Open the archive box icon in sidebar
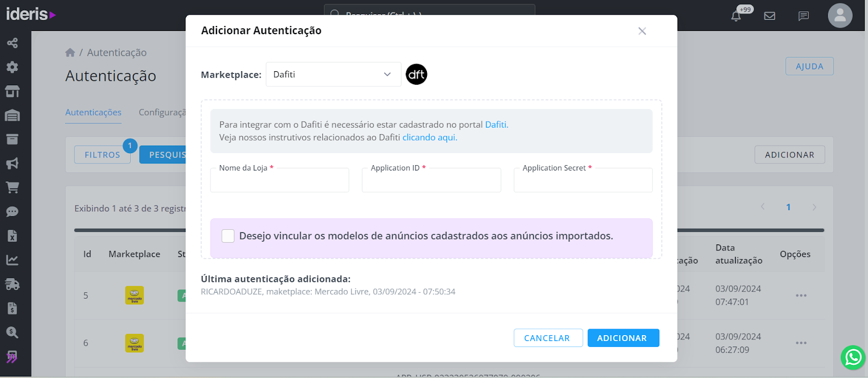 12,139
